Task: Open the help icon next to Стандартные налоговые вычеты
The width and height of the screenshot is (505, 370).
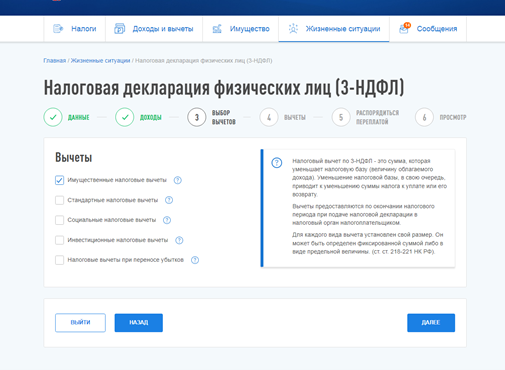Action: (169, 200)
